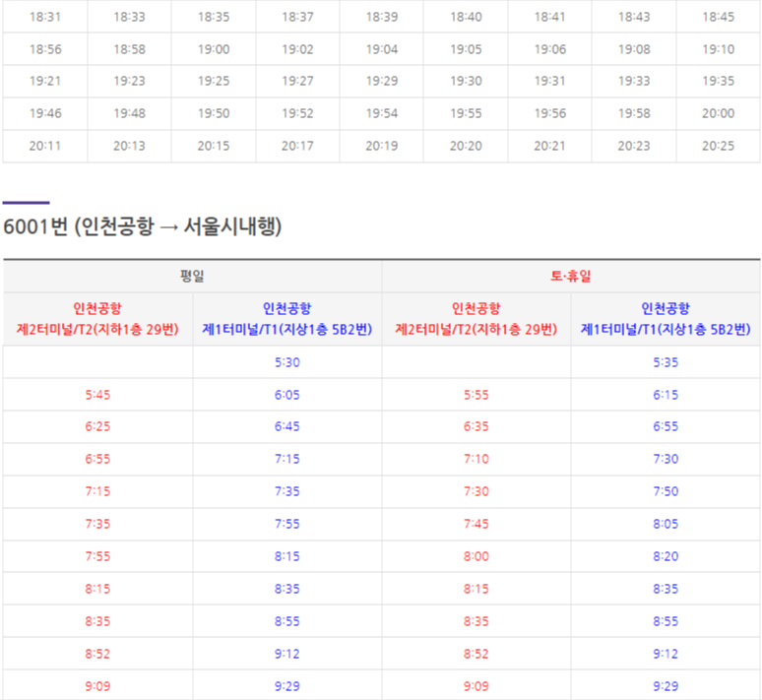Click the 19:35 time cell
This screenshot has width=762, height=700.
click(x=718, y=81)
